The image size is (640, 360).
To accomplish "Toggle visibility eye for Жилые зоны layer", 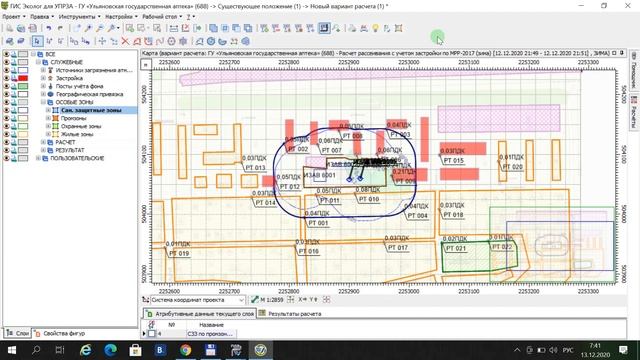I will (x=7, y=134).
